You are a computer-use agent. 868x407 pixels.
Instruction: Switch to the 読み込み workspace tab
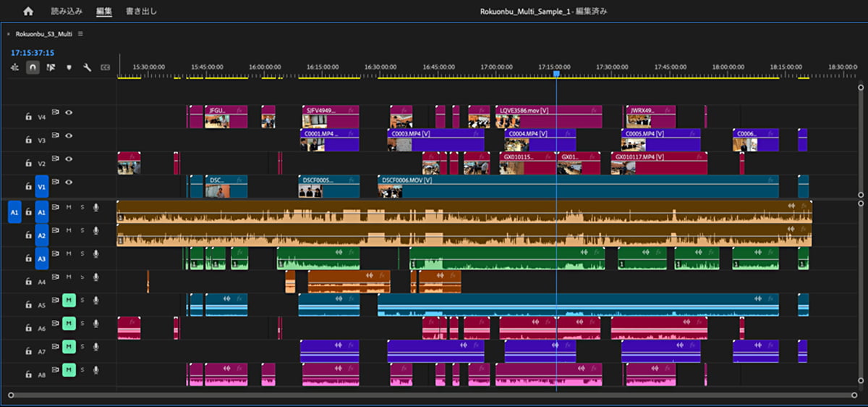pos(67,12)
